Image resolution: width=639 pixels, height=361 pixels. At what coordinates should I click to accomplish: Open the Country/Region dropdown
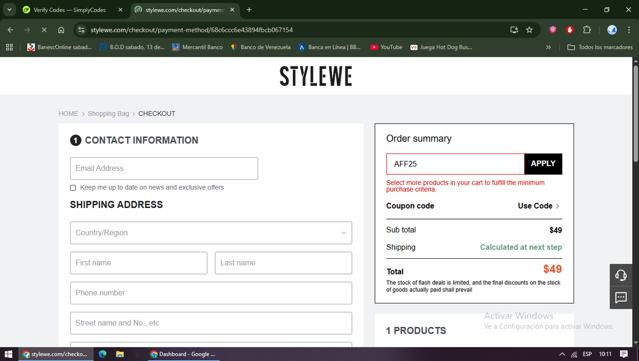coord(211,233)
